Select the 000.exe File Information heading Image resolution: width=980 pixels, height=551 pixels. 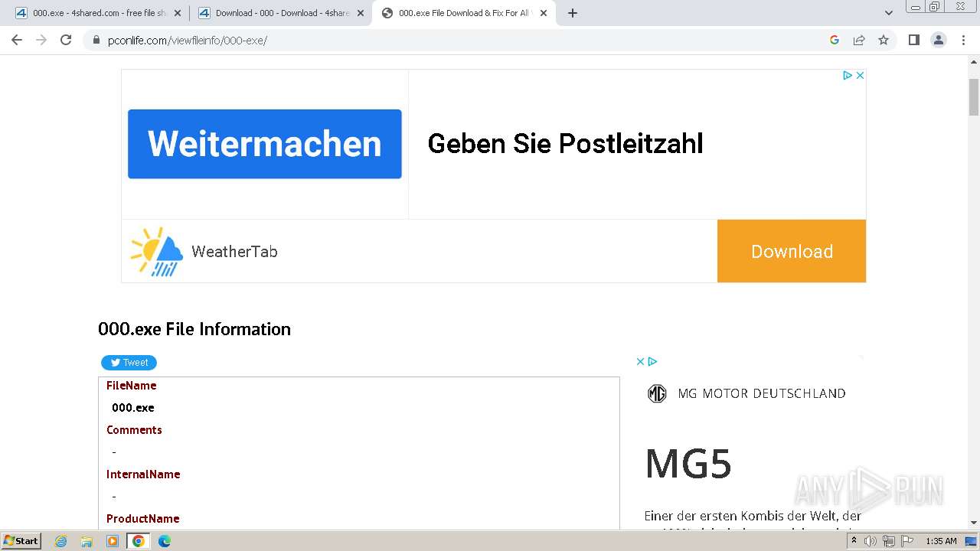coord(194,329)
